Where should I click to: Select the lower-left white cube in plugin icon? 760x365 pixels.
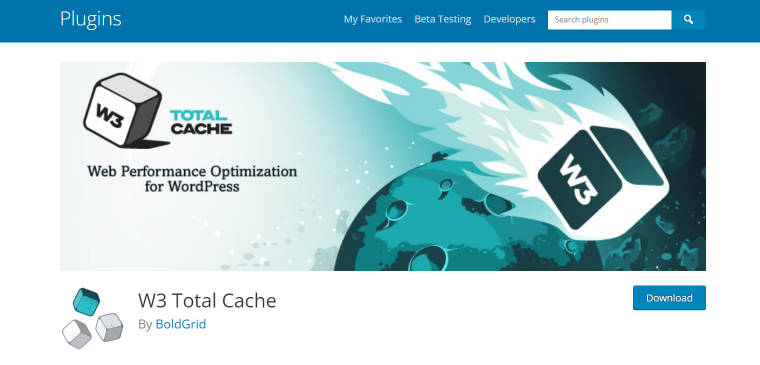point(77,334)
